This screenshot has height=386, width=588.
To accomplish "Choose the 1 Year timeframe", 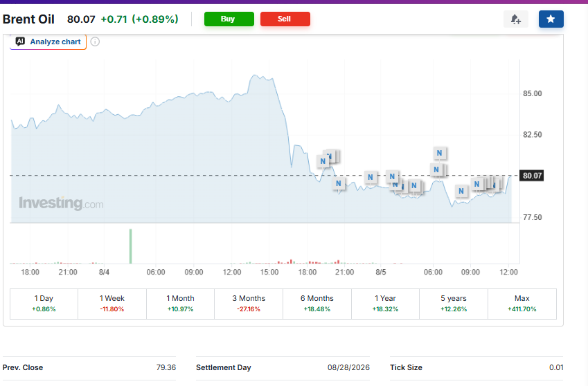I will [x=385, y=304].
